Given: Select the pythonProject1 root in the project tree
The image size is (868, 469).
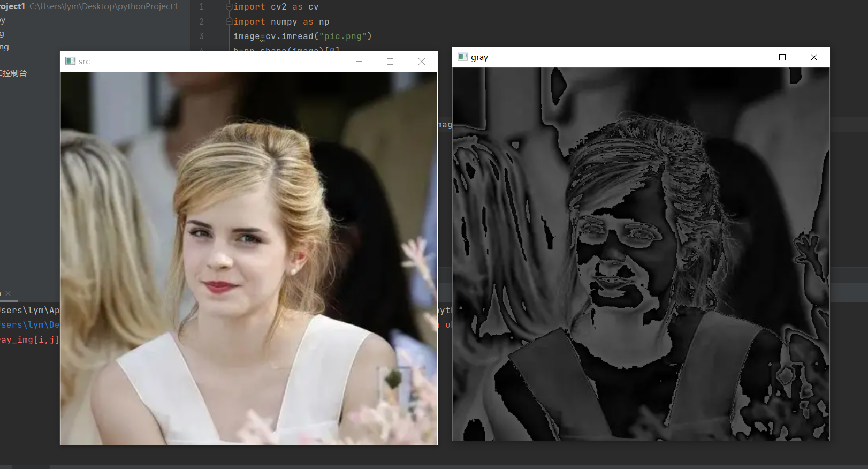Looking at the screenshot, I should 12,6.
